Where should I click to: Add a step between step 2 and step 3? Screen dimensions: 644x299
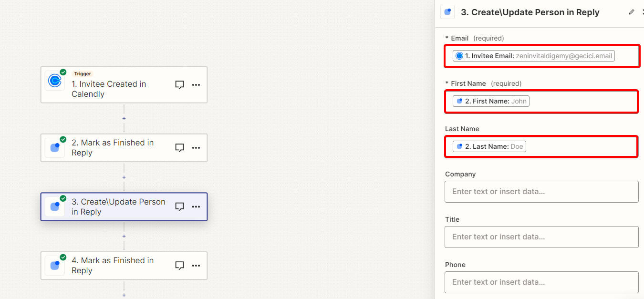tap(124, 177)
